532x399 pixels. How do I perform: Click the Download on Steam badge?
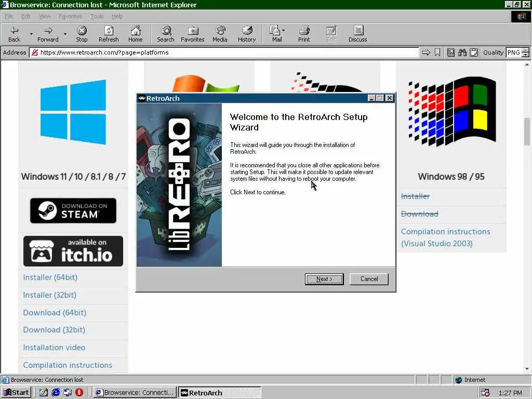tap(73, 211)
